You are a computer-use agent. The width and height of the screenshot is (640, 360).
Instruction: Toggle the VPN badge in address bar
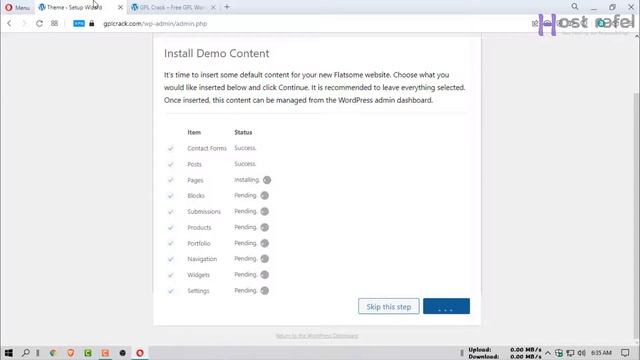pos(79,24)
